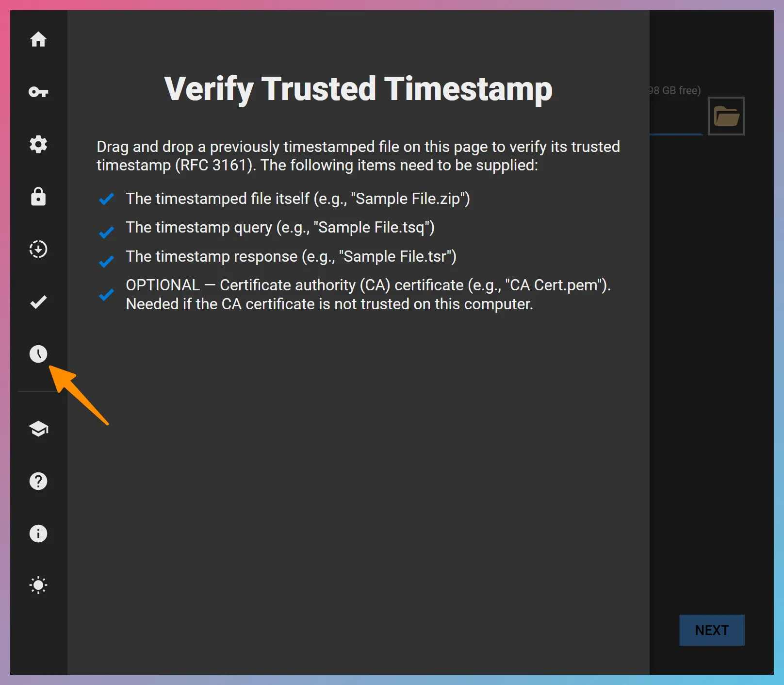Open the folder browse icon near the file field
The width and height of the screenshot is (784, 685).
coord(726,116)
